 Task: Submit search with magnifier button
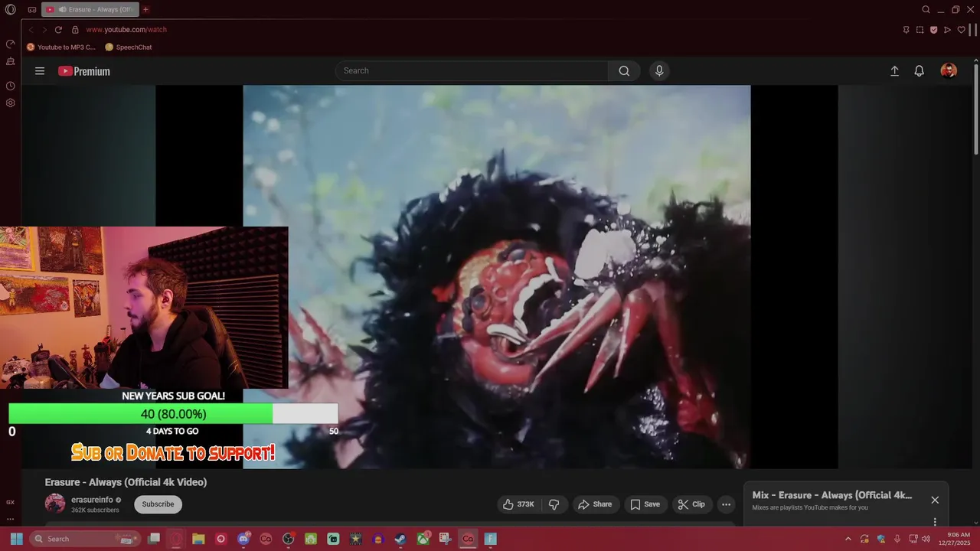pyautogui.click(x=624, y=70)
